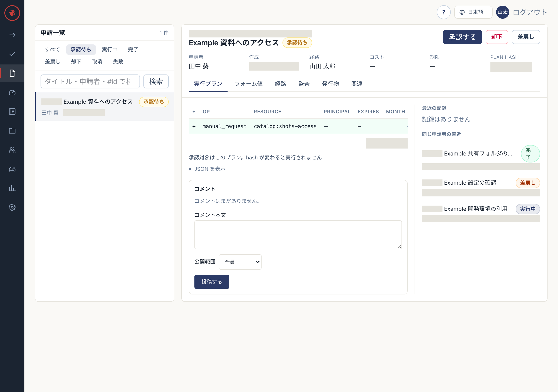This screenshot has height=392, width=558.
Task: Focus the コメント本文 textarea
Action: [298, 235]
